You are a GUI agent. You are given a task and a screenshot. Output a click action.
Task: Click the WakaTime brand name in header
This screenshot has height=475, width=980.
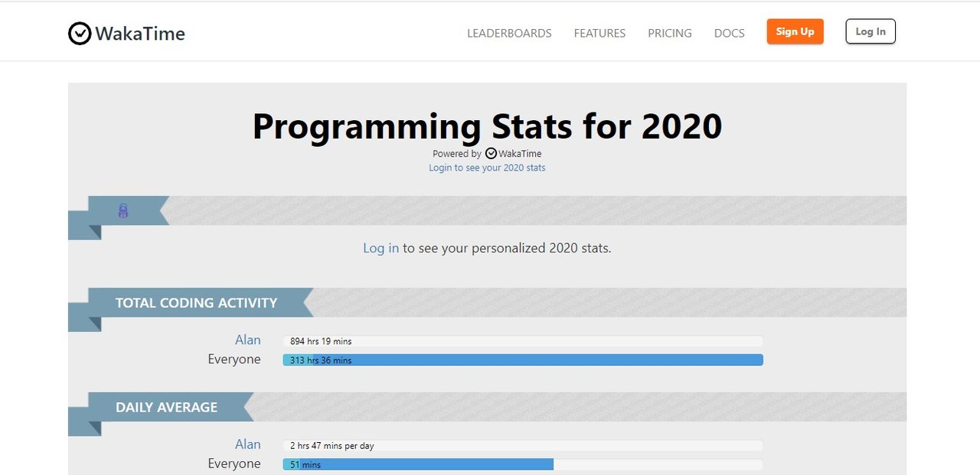coord(140,34)
